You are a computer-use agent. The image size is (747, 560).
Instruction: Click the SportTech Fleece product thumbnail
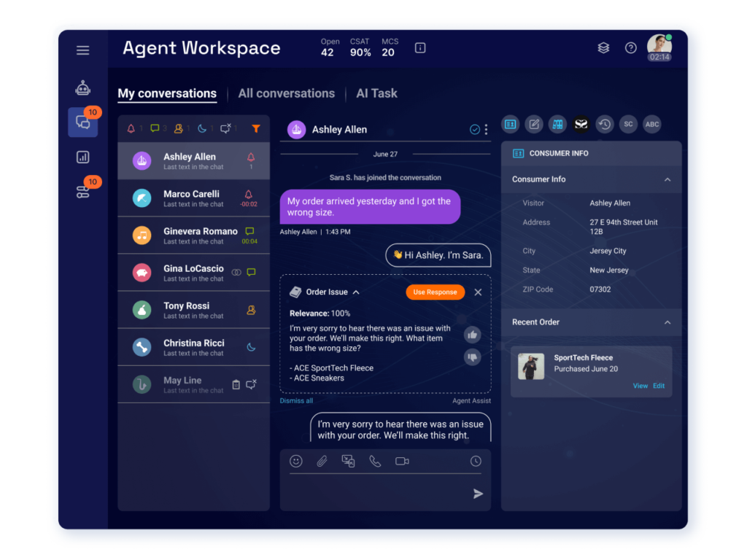[531, 366]
